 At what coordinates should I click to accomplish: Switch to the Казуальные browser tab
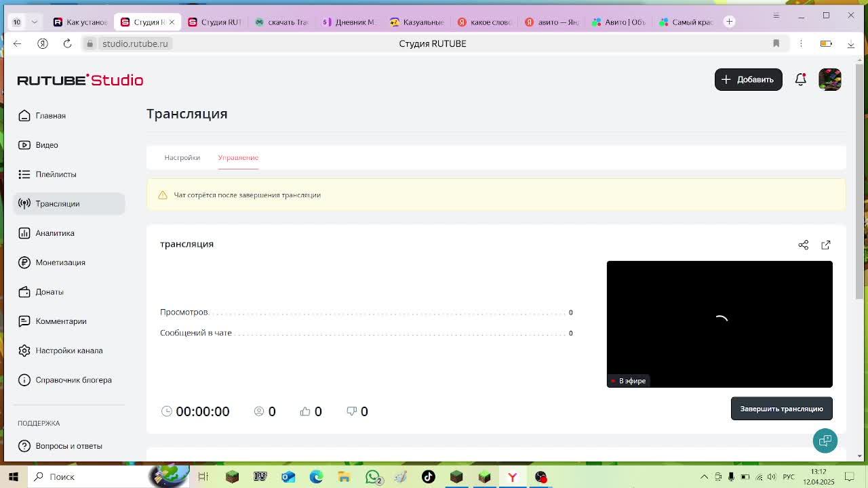pos(416,22)
